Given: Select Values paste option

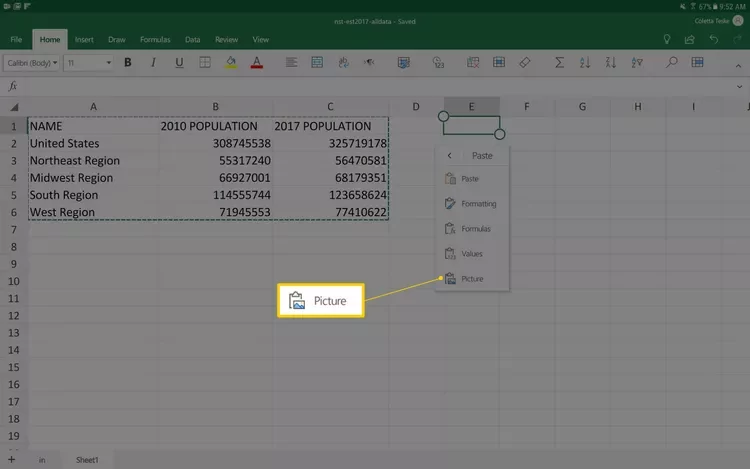Looking at the screenshot, I should pos(471,254).
